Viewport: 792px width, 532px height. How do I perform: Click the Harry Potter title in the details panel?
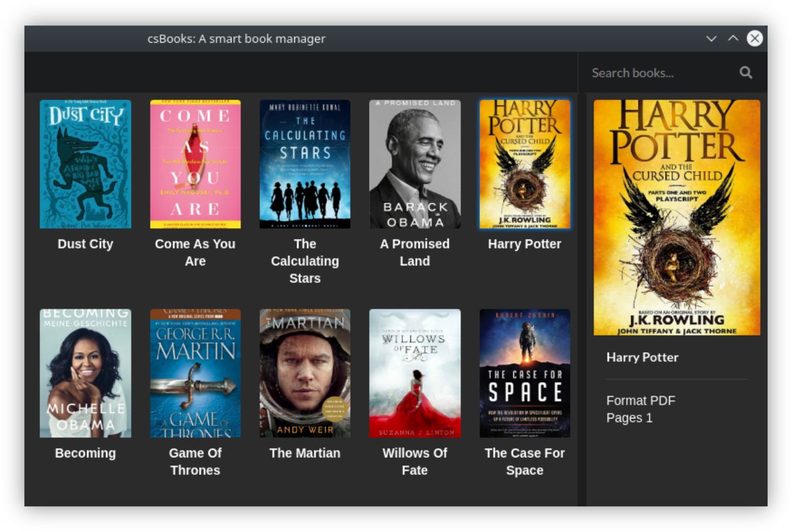[x=642, y=357]
